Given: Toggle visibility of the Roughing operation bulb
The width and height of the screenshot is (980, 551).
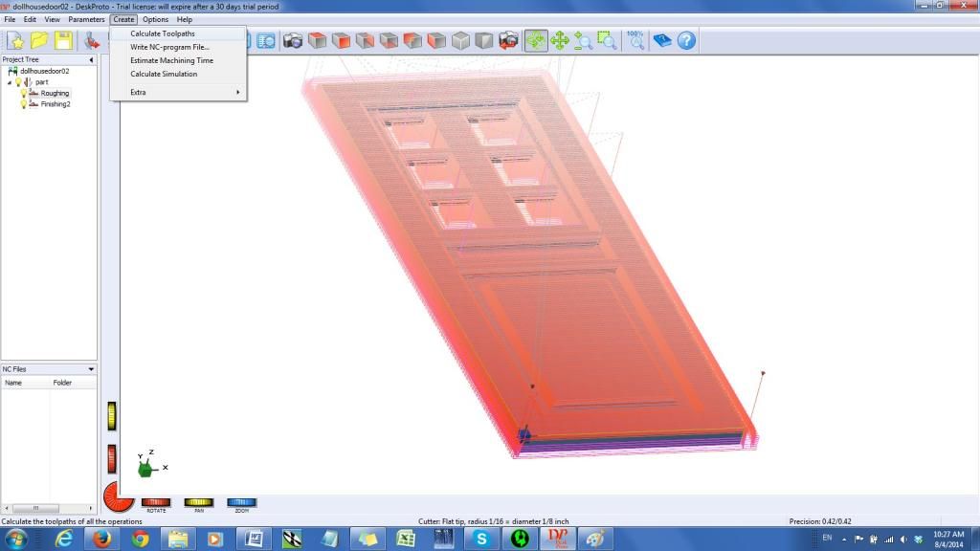Looking at the screenshot, I should click(24, 93).
